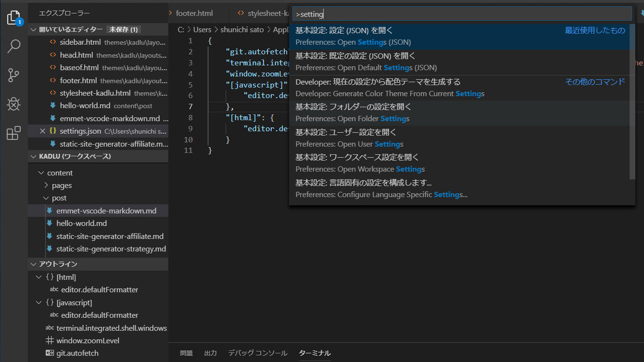
Task: Switch to the stylesheet editor tab
Action: [x=263, y=13]
